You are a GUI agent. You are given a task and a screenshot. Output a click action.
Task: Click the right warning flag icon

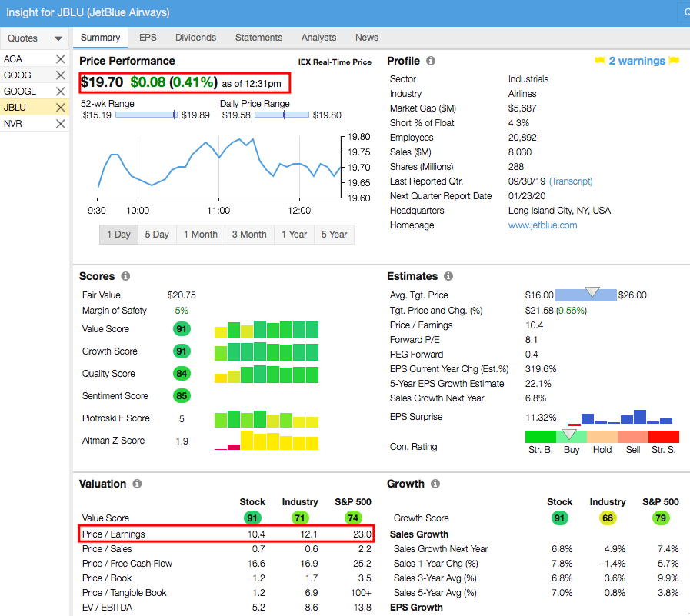(674, 60)
